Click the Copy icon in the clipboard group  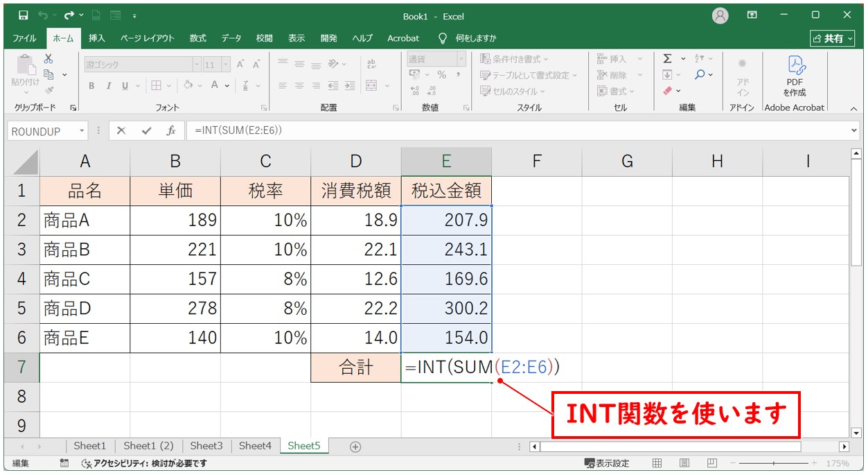pyautogui.click(x=48, y=74)
